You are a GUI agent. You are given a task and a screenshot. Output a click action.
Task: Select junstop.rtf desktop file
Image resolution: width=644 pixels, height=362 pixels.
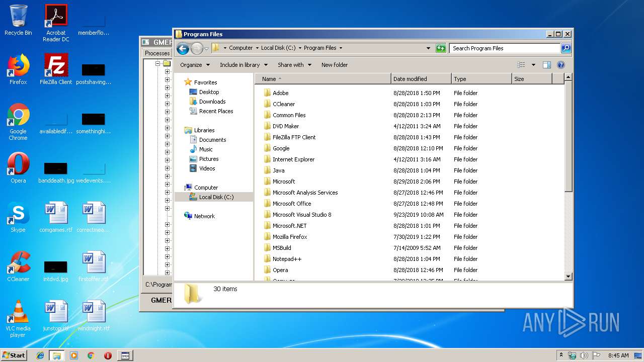56,316
